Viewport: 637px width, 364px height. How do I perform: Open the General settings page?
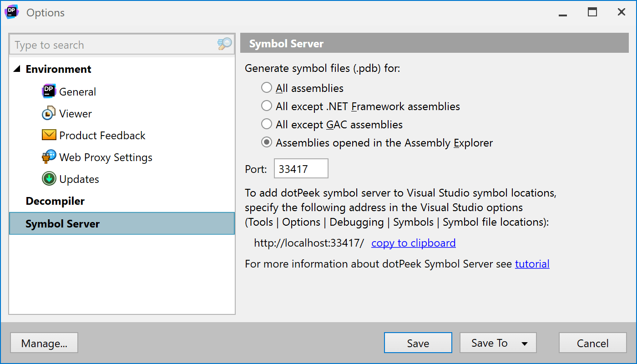point(77,91)
